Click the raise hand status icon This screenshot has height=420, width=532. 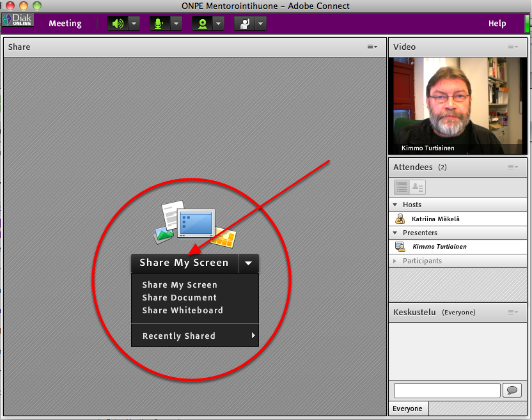coord(245,24)
